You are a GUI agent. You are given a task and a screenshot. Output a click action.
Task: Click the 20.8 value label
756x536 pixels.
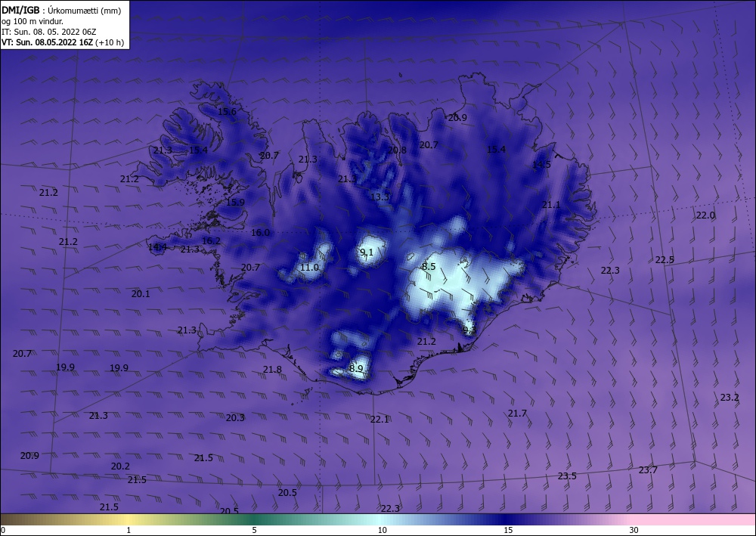pos(397,150)
